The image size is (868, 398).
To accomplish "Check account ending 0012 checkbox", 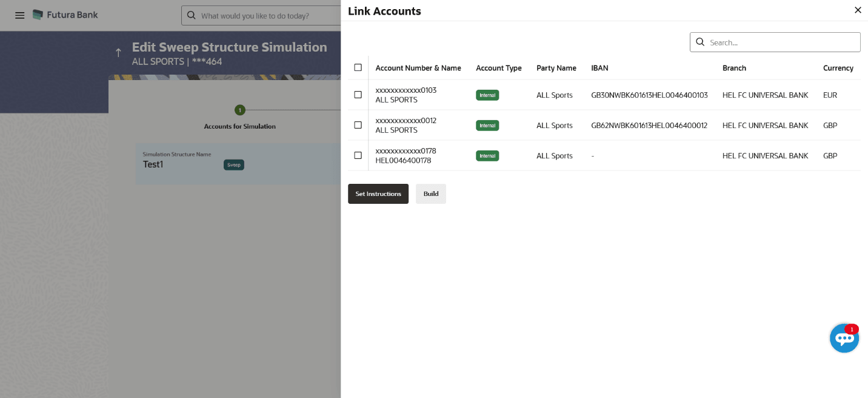I will [x=358, y=125].
